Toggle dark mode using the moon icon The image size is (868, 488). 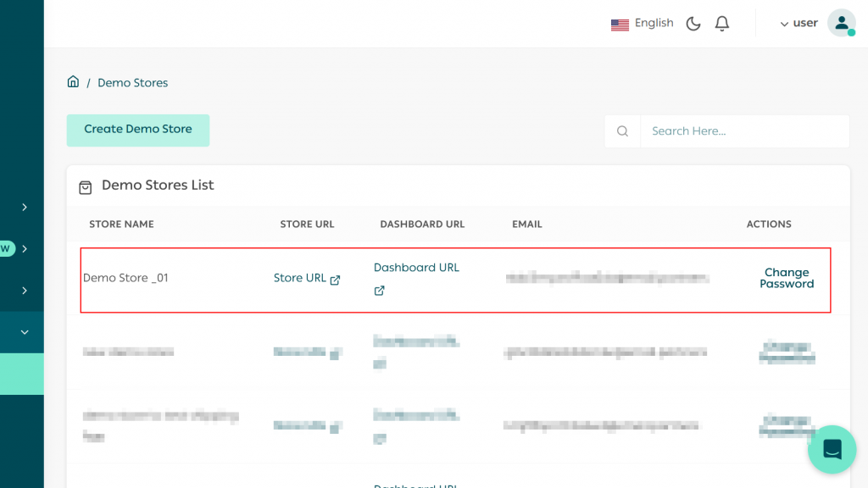tap(693, 23)
